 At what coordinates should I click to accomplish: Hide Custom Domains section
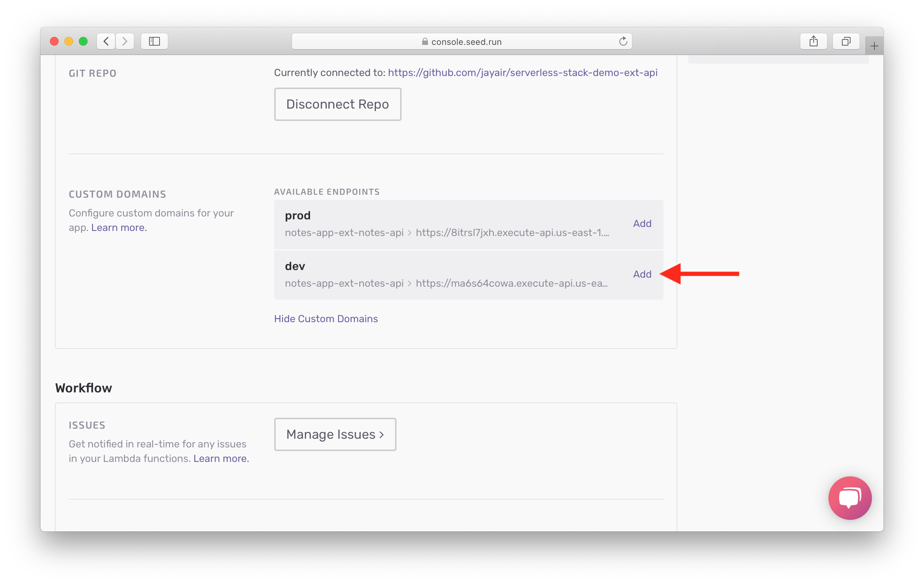click(x=326, y=318)
